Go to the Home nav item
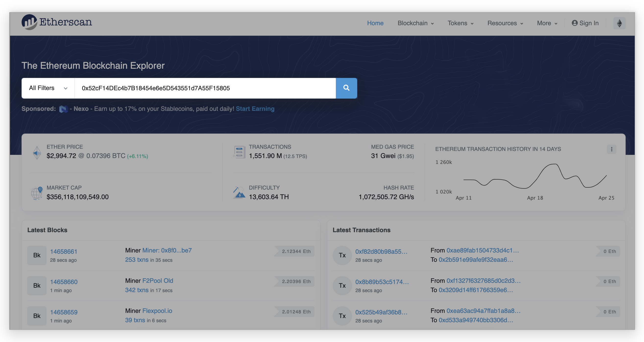The image size is (644, 342). click(x=375, y=23)
